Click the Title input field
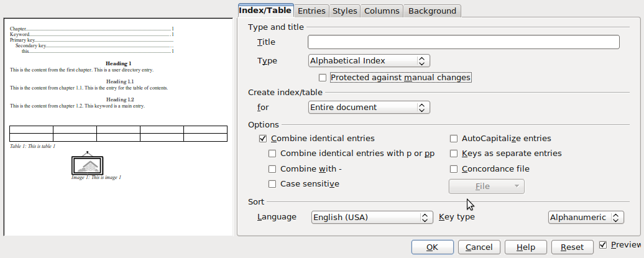The width and height of the screenshot is (644, 258). pos(463,42)
